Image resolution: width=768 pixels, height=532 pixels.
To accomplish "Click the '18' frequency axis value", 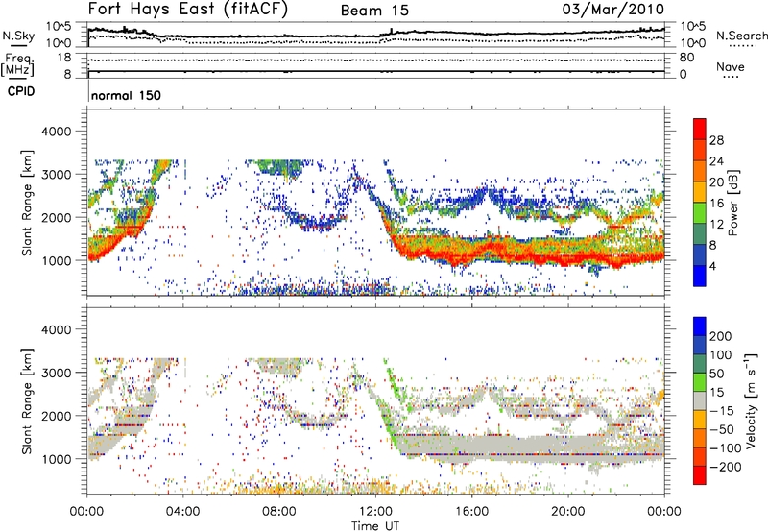I will [64, 58].
